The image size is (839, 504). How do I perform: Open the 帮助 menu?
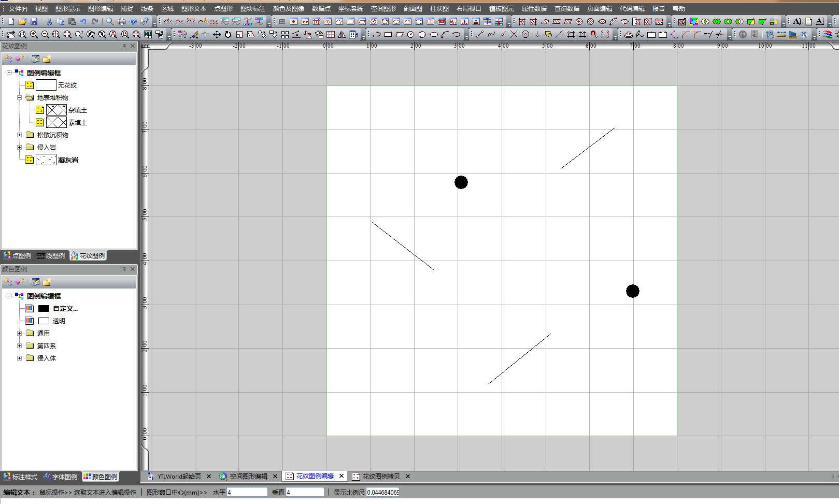pyautogui.click(x=678, y=9)
